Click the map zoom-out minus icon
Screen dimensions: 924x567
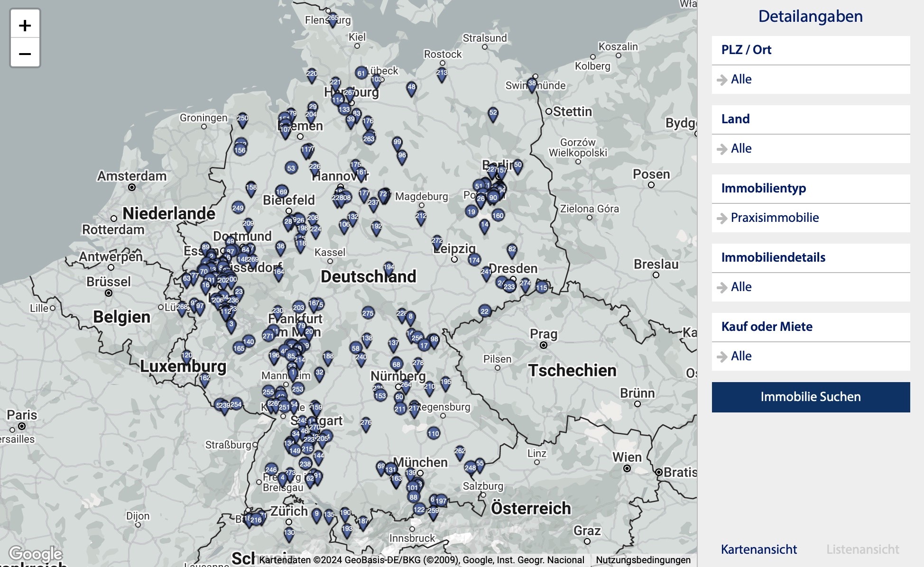(x=25, y=54)
